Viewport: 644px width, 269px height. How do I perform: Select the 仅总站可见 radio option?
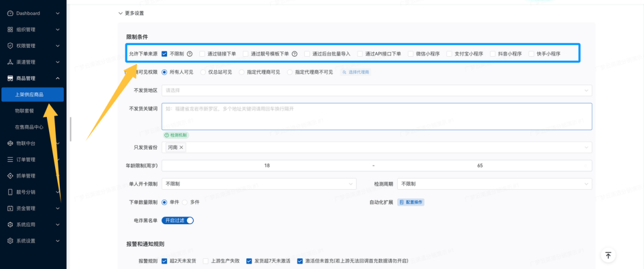(x=203, y=72)
